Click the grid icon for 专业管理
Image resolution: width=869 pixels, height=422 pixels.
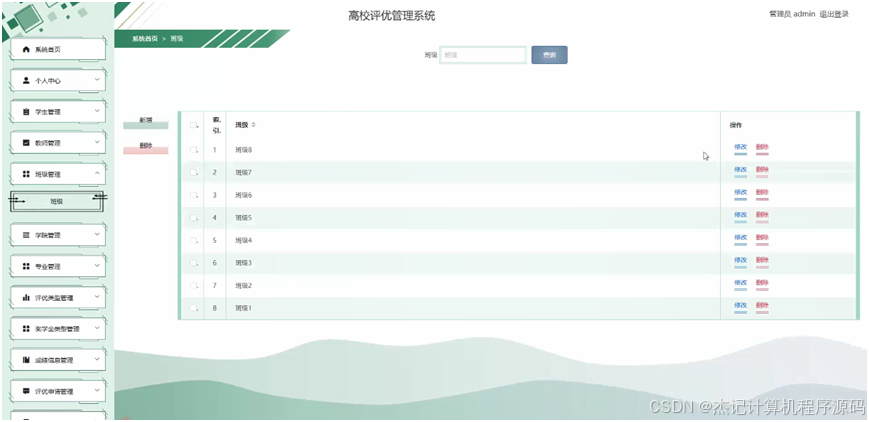[26, 266]
